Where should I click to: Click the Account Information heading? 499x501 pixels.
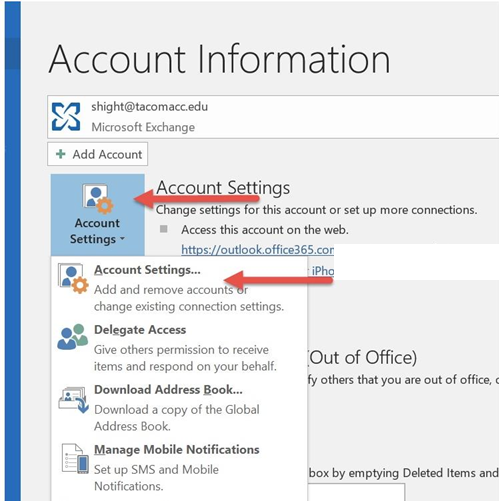(x=219, y=59)
